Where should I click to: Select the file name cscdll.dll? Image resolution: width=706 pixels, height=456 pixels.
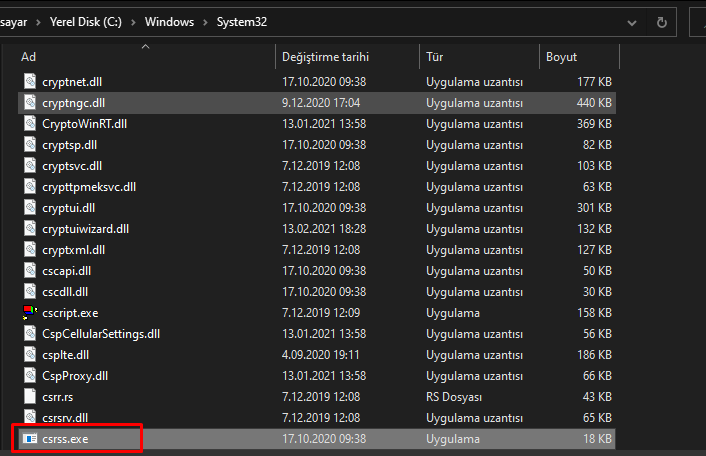65,292
